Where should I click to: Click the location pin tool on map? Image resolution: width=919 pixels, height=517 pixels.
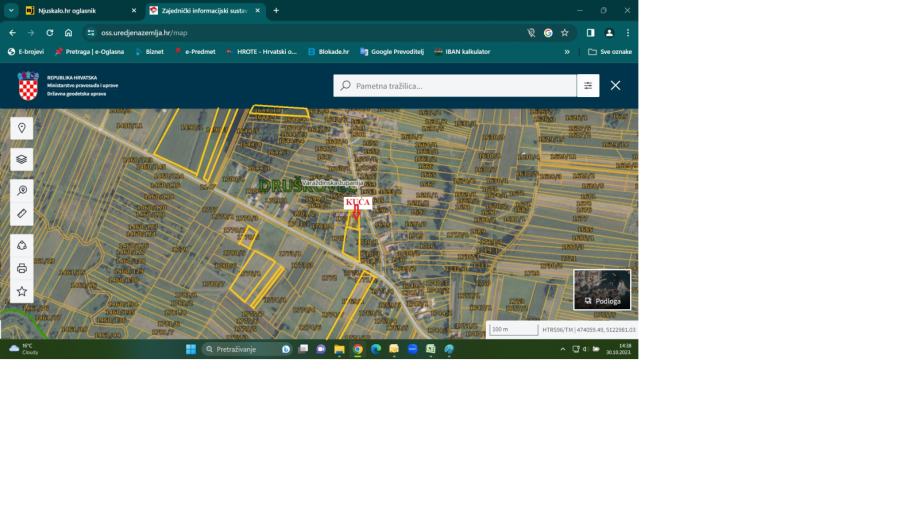22,128
